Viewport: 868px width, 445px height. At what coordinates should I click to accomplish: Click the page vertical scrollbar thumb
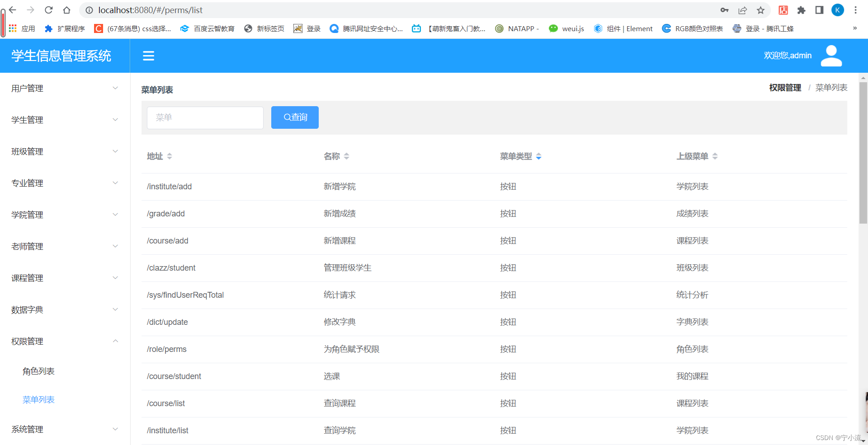[863, 153]
